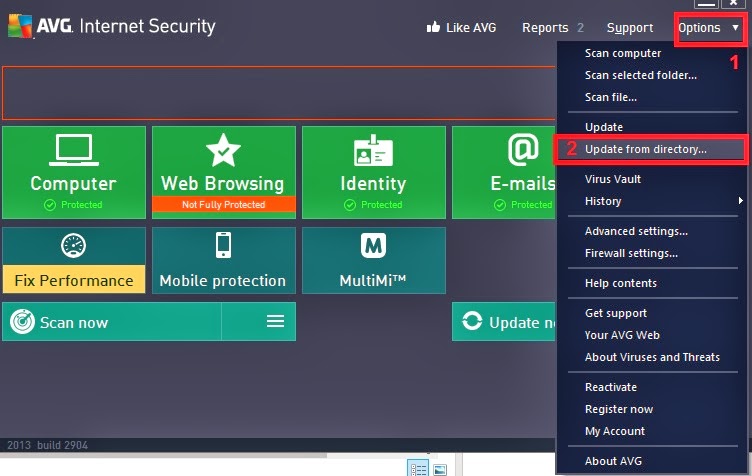752x476 pixels.
Task: Choose Scan computer from Options menu
Action: (623, 53)
